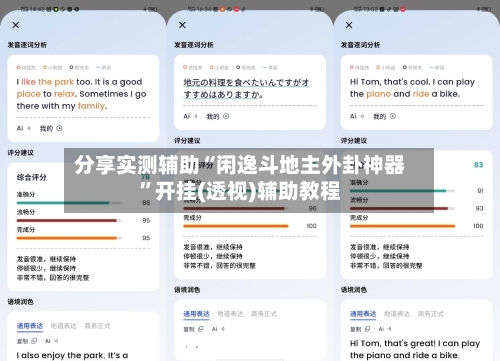
Task: Play Ai pronunciation of the park sentence
Action: coord(24,128)
